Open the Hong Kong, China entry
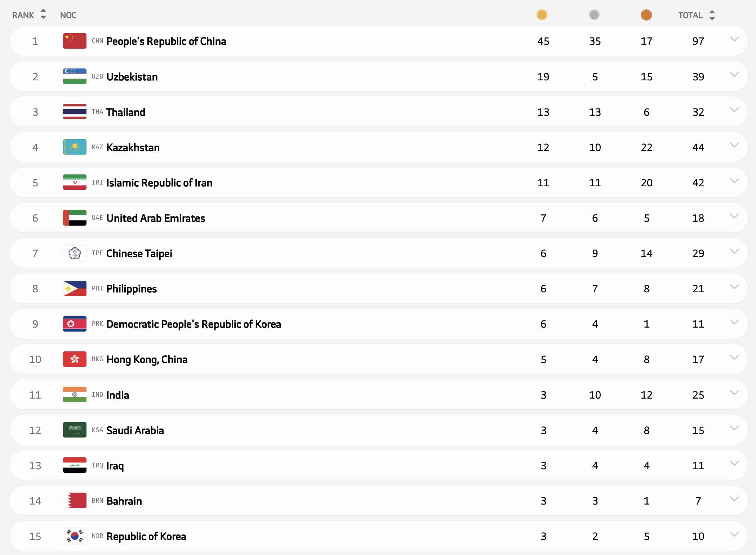 147,360
